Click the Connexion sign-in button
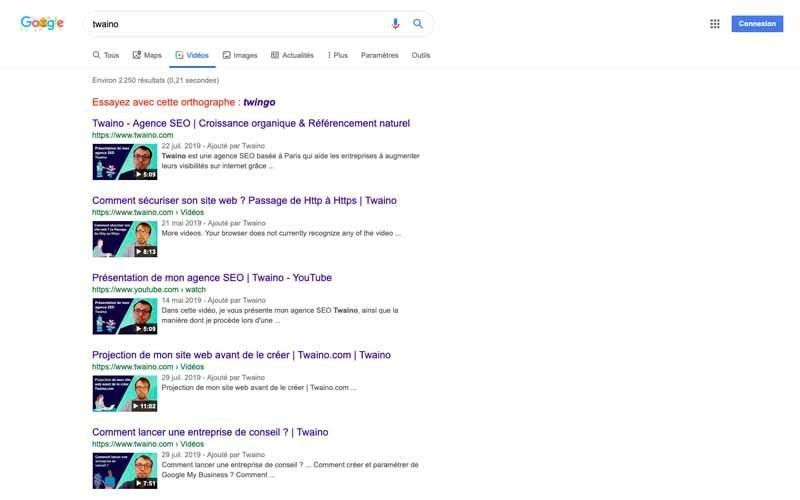Viewport: 800px width, 500px height. coord(757,24)
